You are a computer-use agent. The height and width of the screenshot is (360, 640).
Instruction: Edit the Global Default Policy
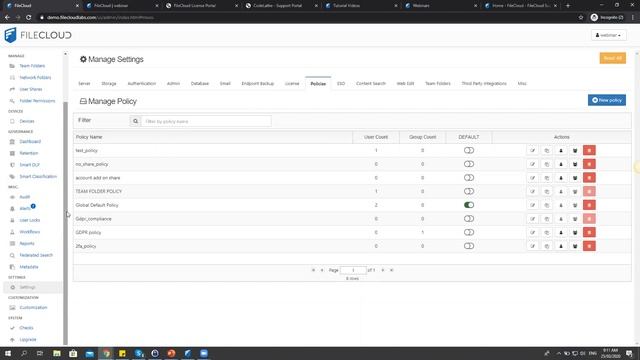pyautogui.click(x=532, y=205)
